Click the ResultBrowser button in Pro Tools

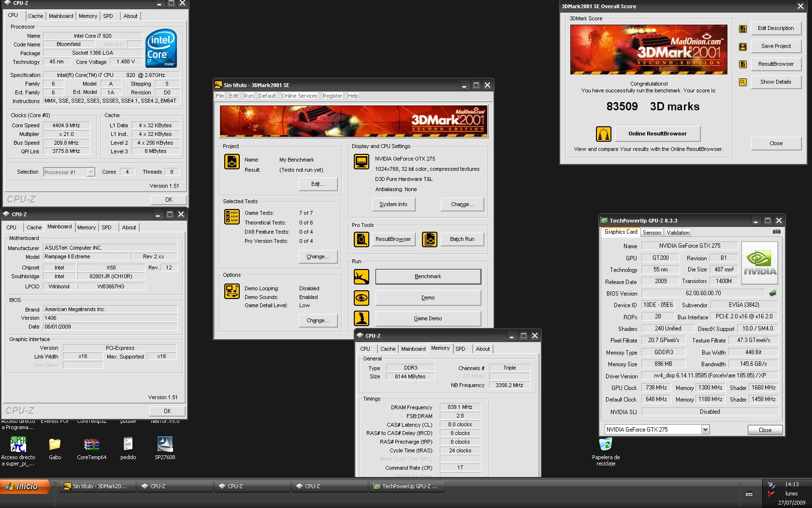tap(393, 239)
